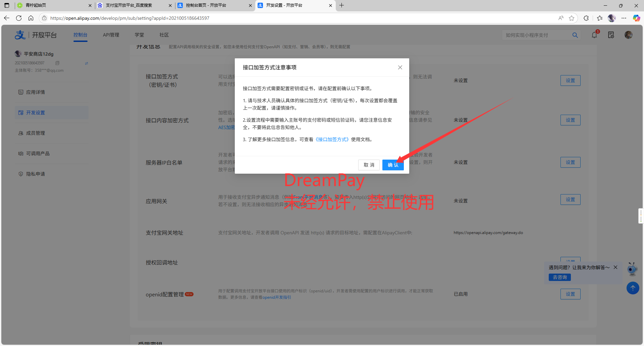The image size is (644, 346).
Task: Select 成员管理 in the sidebar
Action: (x=36, y=133)
